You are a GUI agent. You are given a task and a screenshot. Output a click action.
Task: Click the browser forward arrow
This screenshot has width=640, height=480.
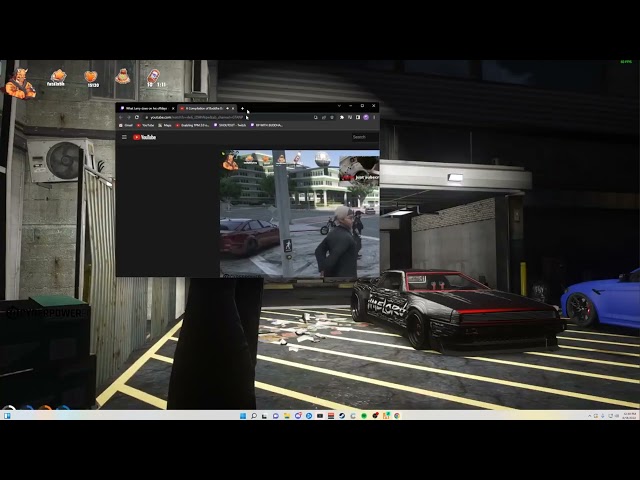coord(129,118)
